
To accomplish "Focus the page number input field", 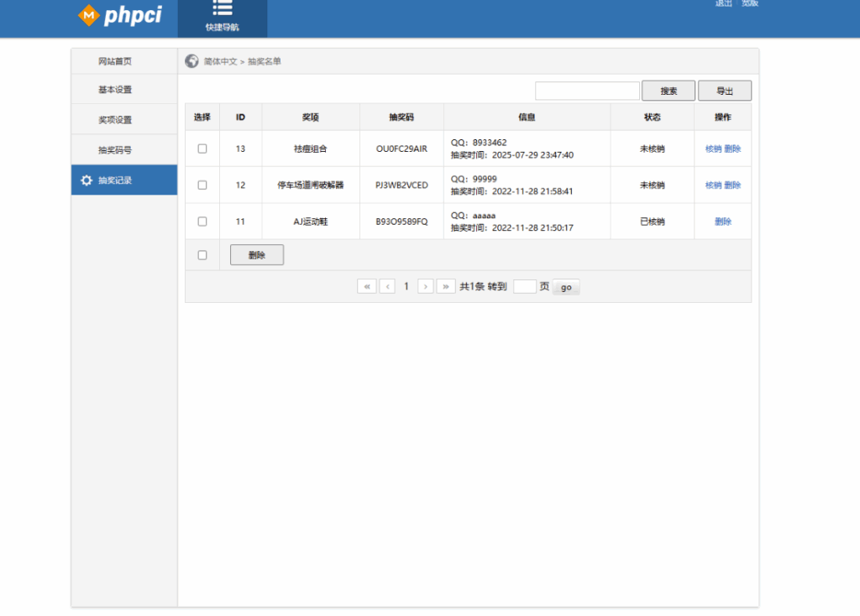I will tap(525, 287).
